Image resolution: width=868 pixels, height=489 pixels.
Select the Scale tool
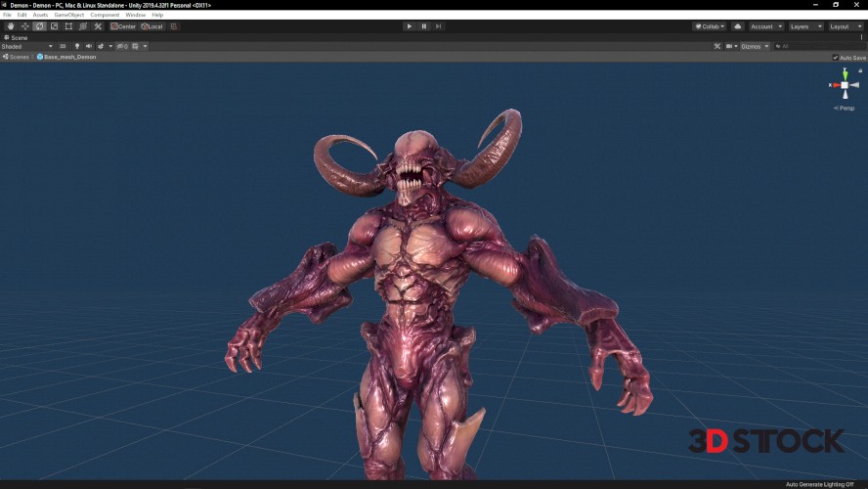(x=55, y=26)
